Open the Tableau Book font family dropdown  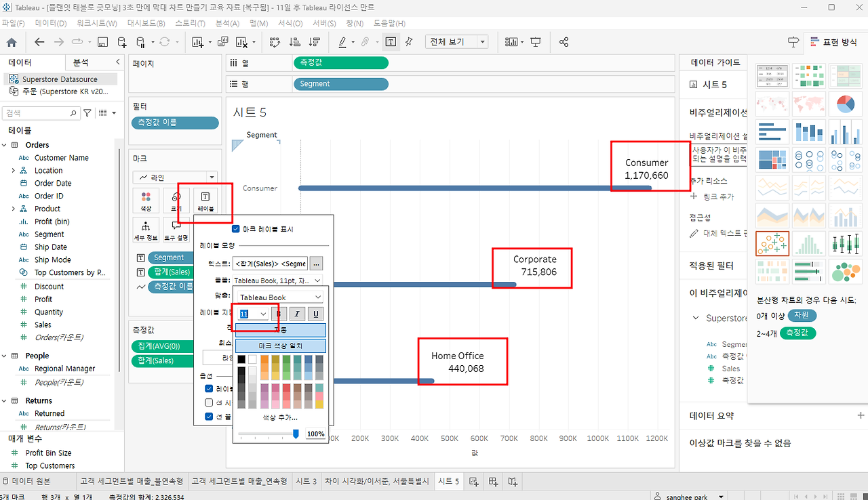pos(281,297)
